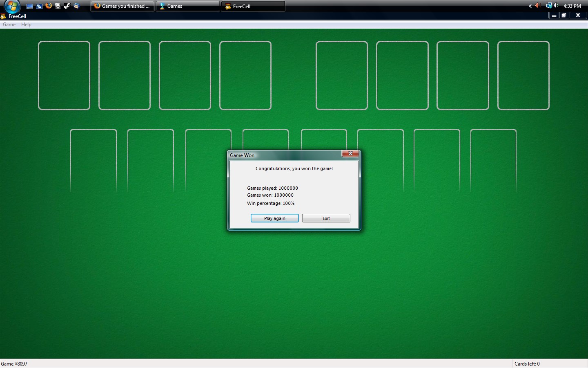
Task: Click 'Cards left: 0' in status bar
Action: (x=527, y=364)
